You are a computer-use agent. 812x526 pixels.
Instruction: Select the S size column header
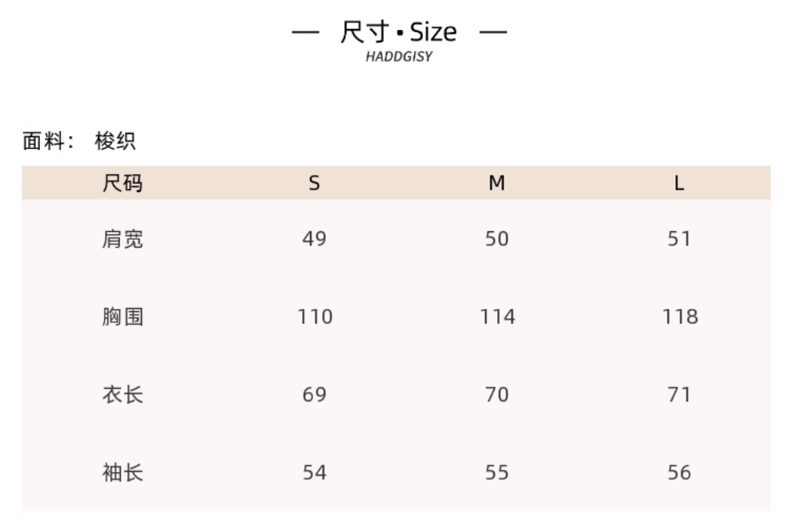(315, 183)
